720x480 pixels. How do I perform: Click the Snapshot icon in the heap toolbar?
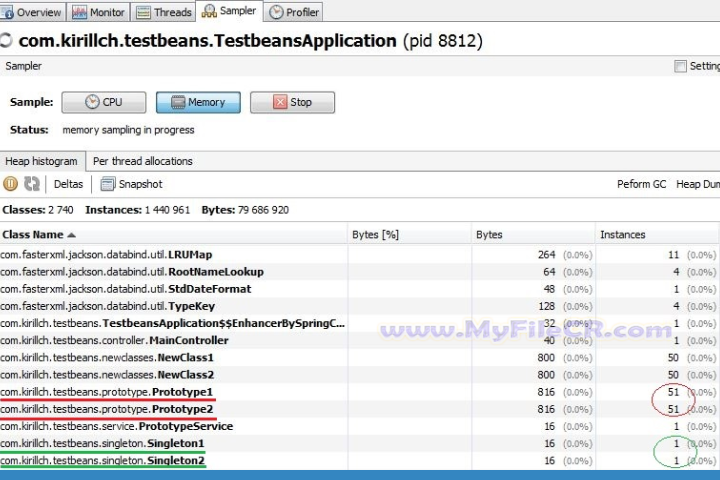tap(107, 184)
